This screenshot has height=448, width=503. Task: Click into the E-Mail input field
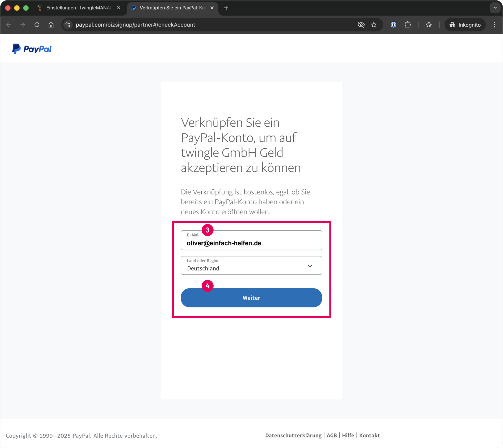coord(251,243)
